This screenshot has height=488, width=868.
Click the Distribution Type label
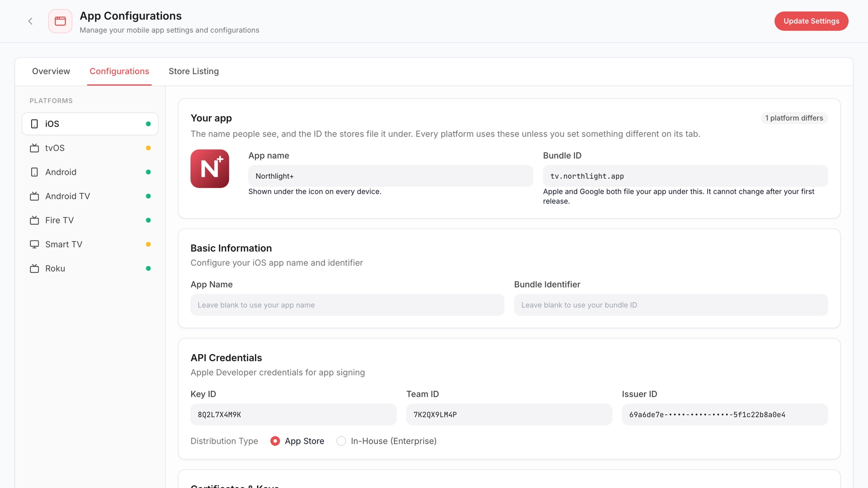pyautogui.click(x=224, y=441)
